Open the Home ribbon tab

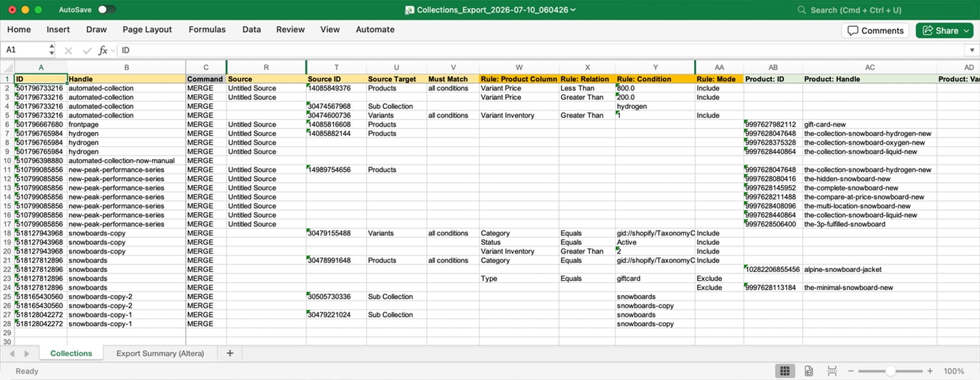pyautogui.click(x=19, y=29)
